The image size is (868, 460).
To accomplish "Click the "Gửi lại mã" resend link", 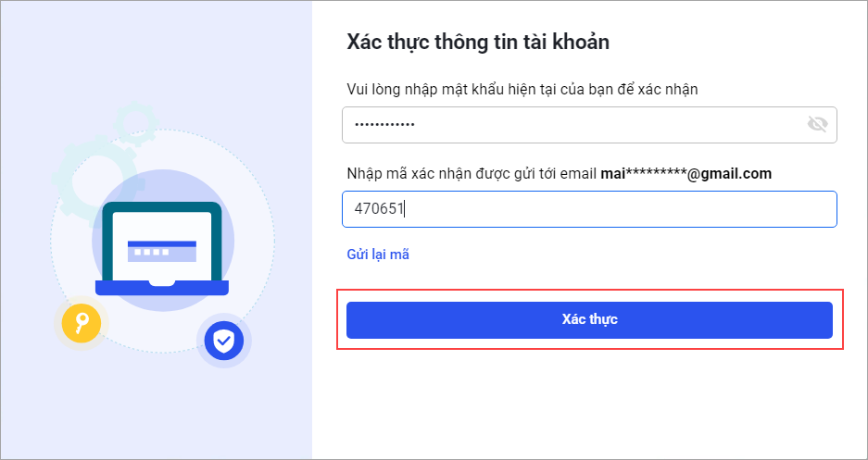I will [x=378, y=255].
